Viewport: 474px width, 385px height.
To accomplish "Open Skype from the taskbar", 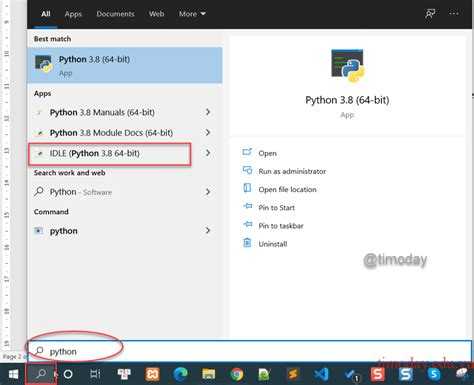I will pos(434,374).
